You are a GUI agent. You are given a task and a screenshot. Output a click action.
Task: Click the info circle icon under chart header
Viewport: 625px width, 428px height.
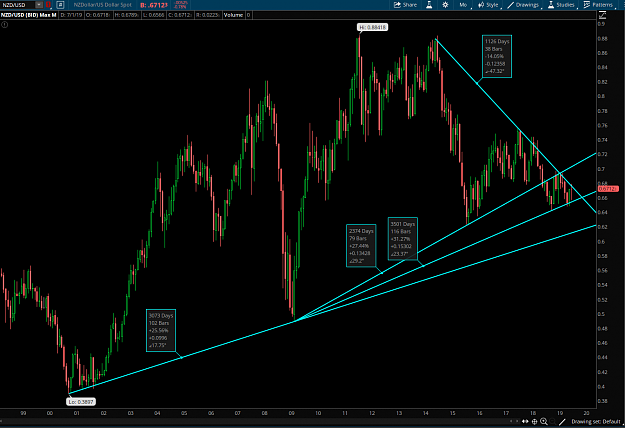pos(4,25)
